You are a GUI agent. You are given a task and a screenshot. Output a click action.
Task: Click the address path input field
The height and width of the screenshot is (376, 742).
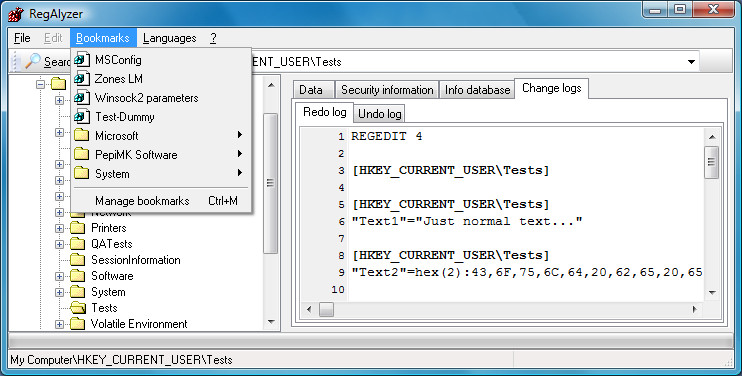[468, 62]
